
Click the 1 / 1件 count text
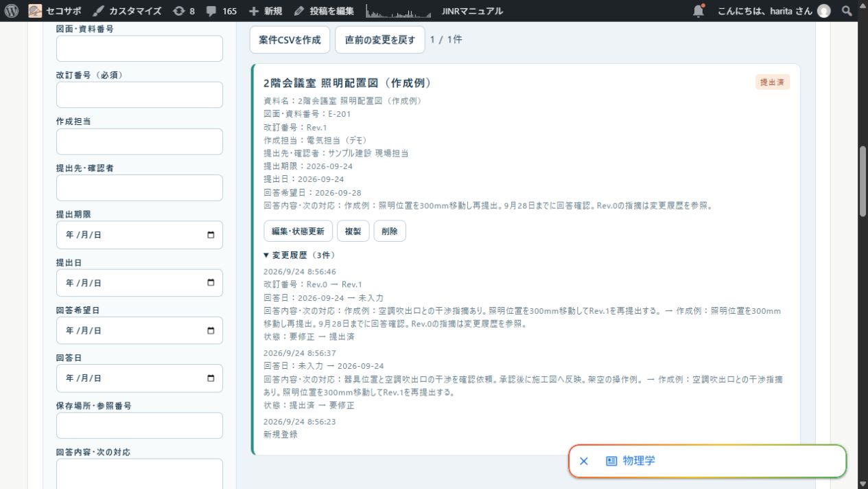446,40
